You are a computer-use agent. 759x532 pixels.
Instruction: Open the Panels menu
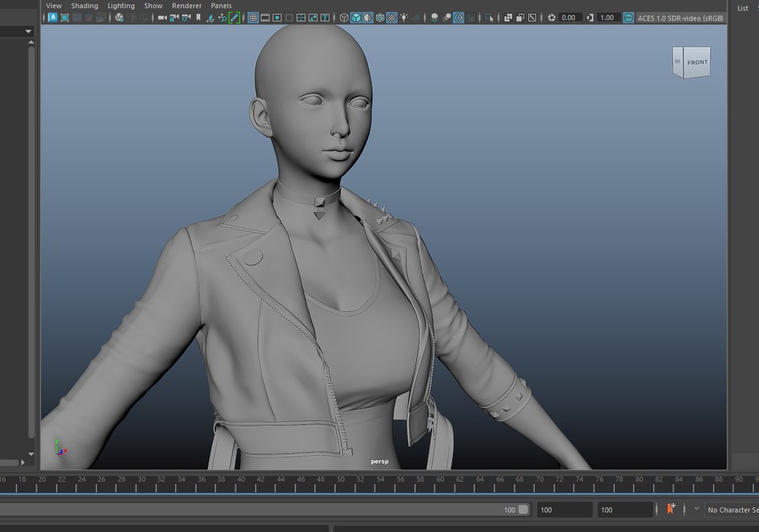tap(221, 6)
